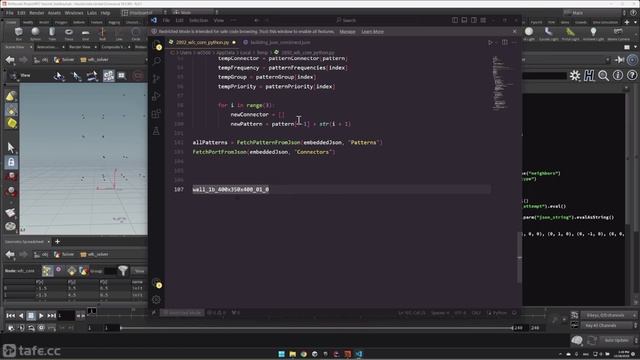Click the playbar frame range slider
The width and height of the screenshot is (640, 360).
(x=317, y=328)
